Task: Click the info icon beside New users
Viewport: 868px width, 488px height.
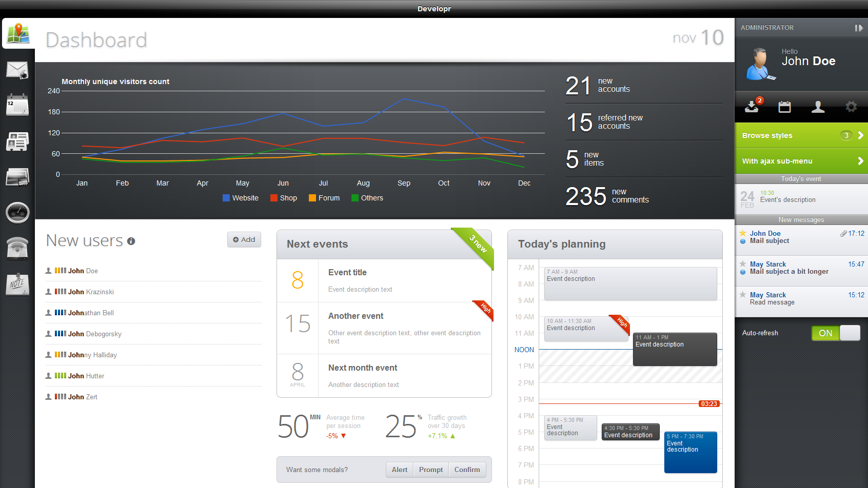Action: point(131,241)
